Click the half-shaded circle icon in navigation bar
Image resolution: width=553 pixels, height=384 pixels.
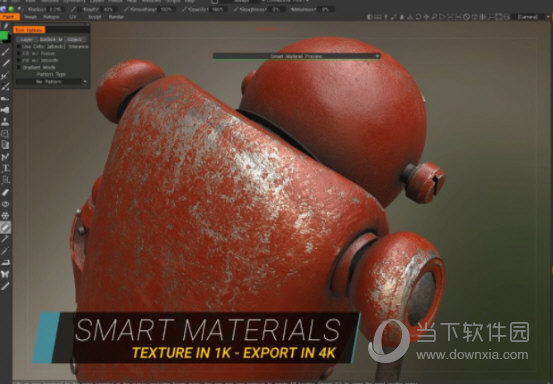coord(370,17)
